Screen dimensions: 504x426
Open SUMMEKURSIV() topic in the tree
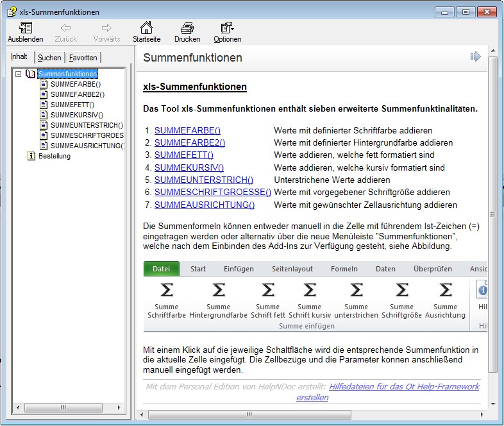point(77,115)
